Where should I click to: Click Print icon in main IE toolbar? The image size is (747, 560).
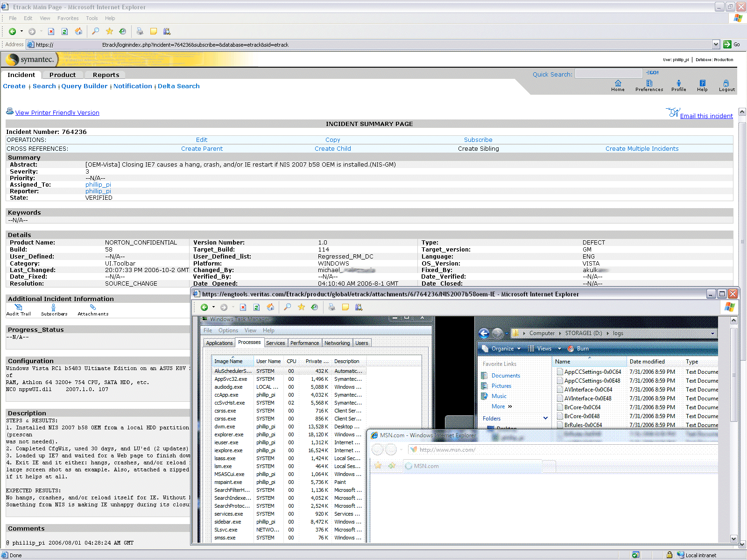[140, 31]
